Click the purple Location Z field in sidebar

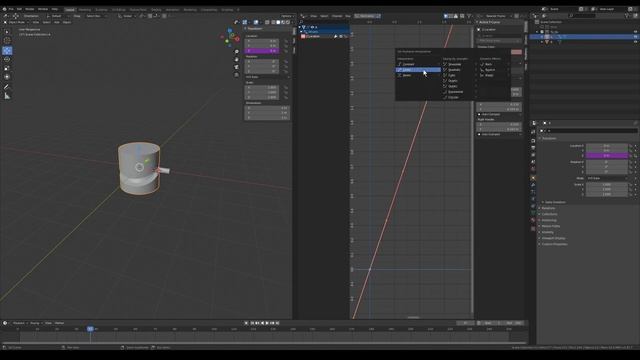[261, 51]
